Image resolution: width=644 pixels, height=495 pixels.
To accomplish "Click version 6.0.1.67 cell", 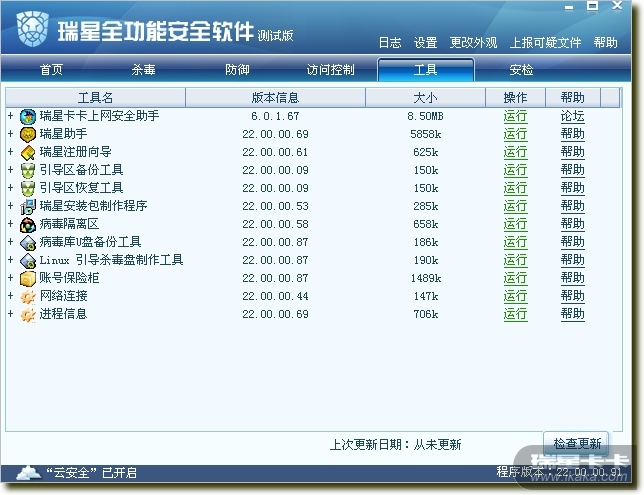I will tap(275, 117).
